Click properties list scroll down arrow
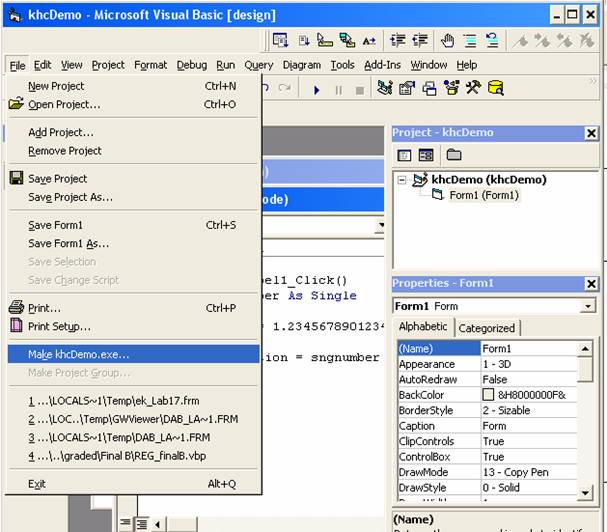The image size is (607, 532). (585, 493)
